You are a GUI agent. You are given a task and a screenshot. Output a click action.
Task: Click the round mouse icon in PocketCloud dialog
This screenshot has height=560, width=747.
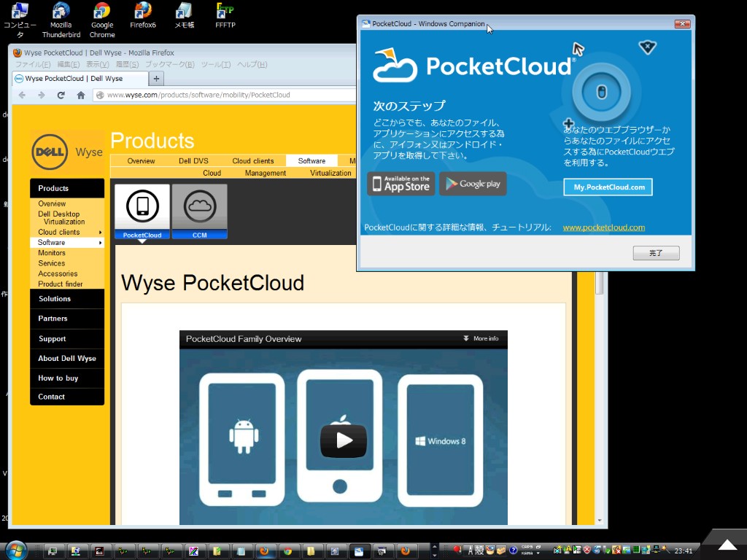[601, 92]
